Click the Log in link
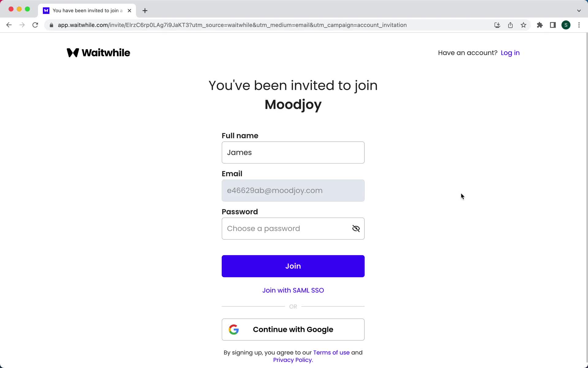Viewport: 588px width, 368px height. tap(510, 52)
